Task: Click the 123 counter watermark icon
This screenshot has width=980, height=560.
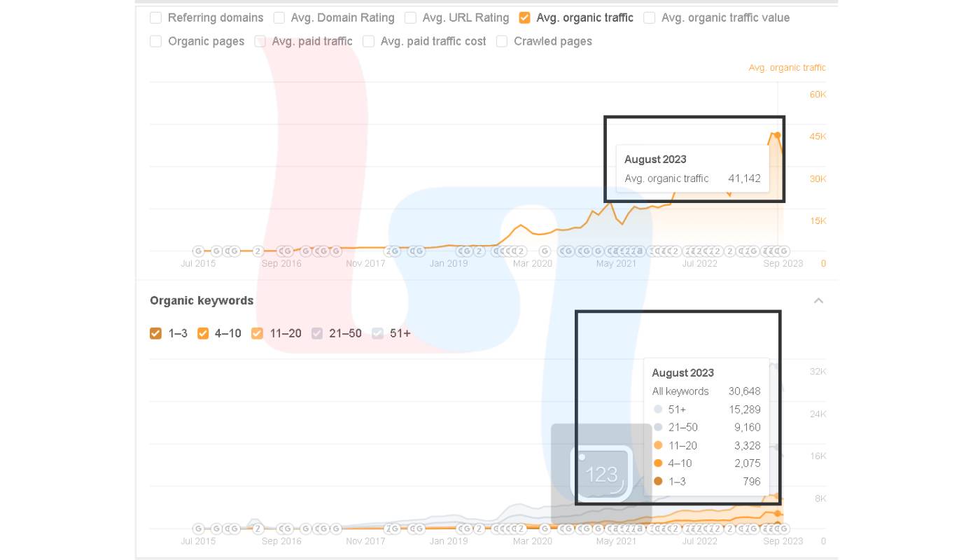Action: 601,474
